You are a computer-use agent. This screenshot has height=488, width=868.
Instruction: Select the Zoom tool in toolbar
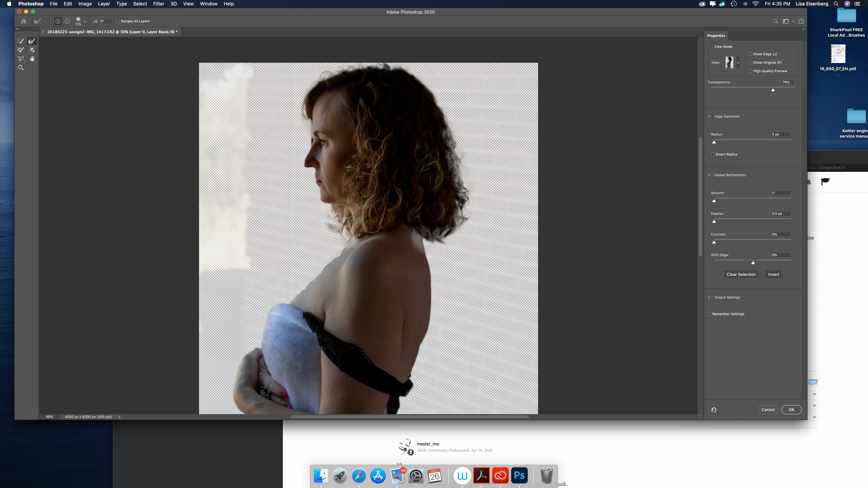21,67
